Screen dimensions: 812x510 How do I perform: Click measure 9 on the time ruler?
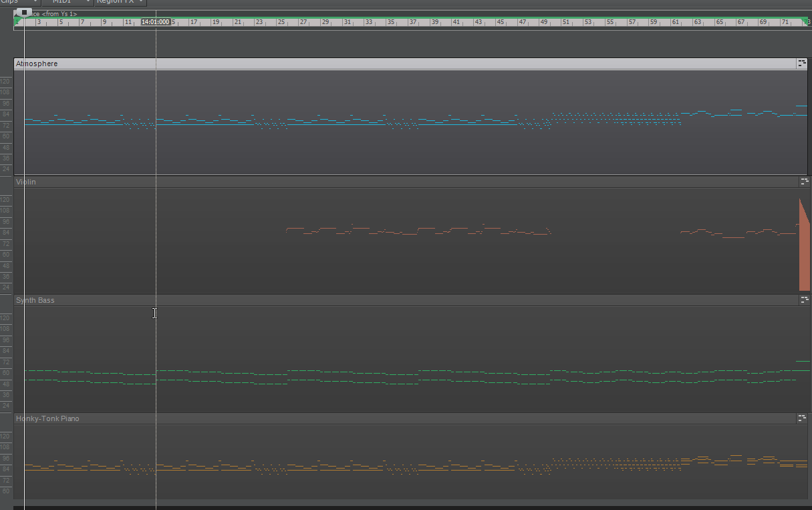104,22
